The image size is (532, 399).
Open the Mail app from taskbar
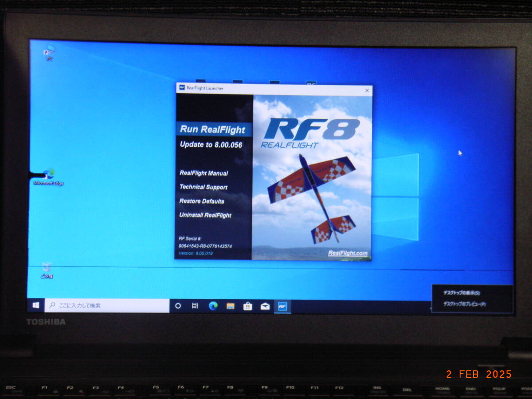(265, 306)
